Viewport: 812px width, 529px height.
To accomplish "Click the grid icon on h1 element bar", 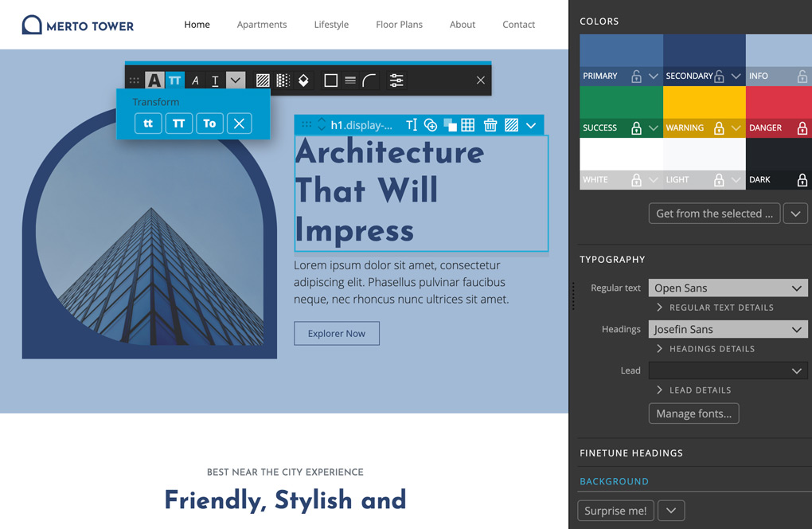I will [x=467, y=125].
